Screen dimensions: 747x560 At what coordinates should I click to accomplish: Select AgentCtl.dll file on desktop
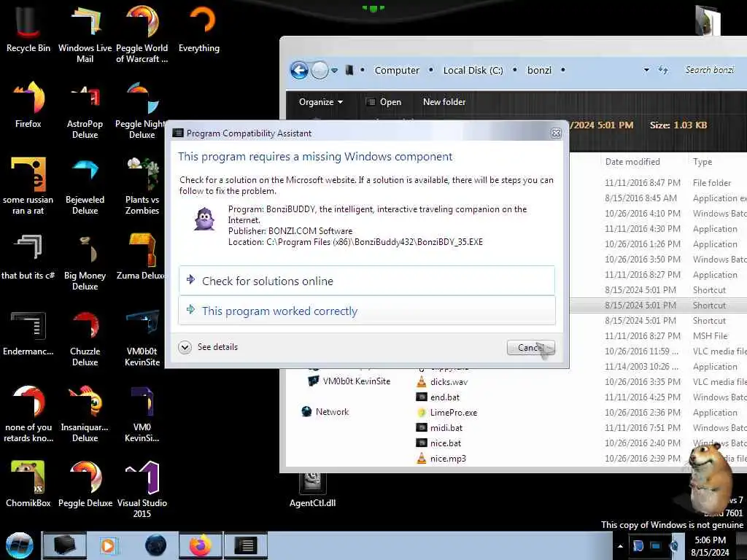click(312, 491)
